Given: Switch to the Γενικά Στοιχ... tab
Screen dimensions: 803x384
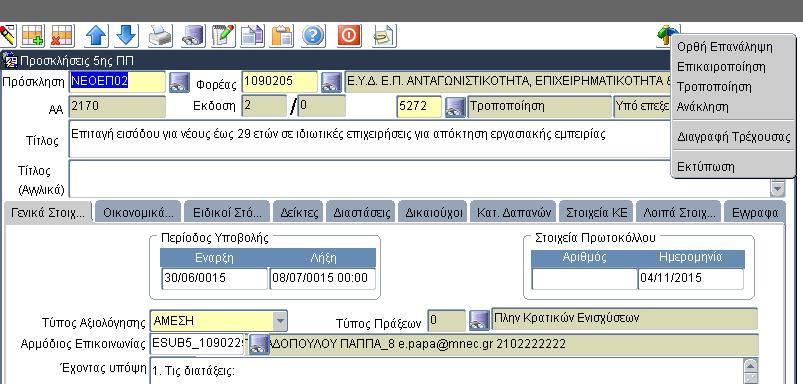Looking at the screenshot, I should pos(48,212).
